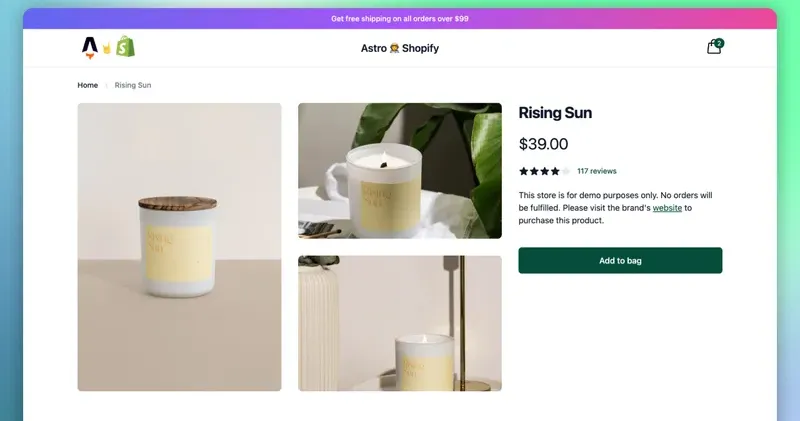Open the 117 reviews link

coord(597,171)
